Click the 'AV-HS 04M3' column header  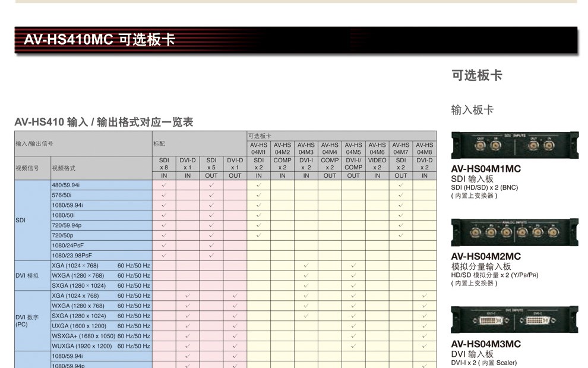pos(306,148)
